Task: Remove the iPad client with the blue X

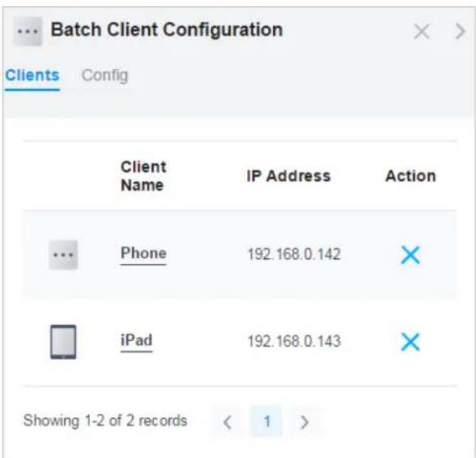Action: (410, 341)
